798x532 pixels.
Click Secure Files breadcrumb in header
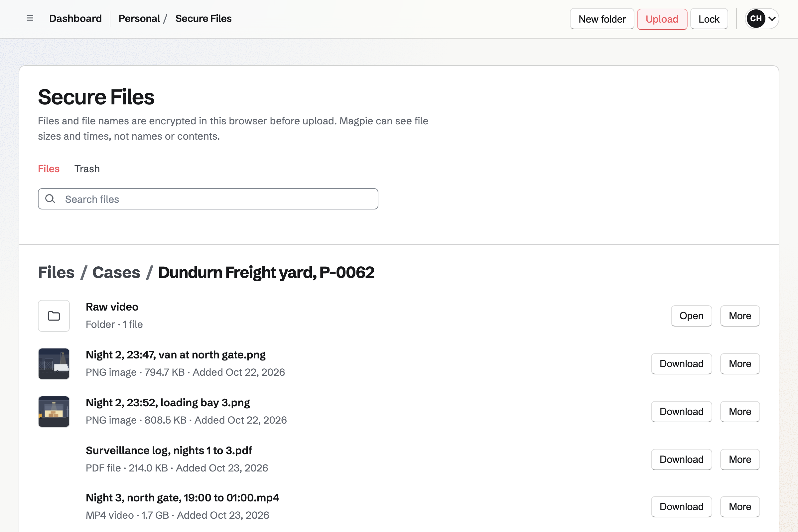pyautogui.click(x=203, y=19)
